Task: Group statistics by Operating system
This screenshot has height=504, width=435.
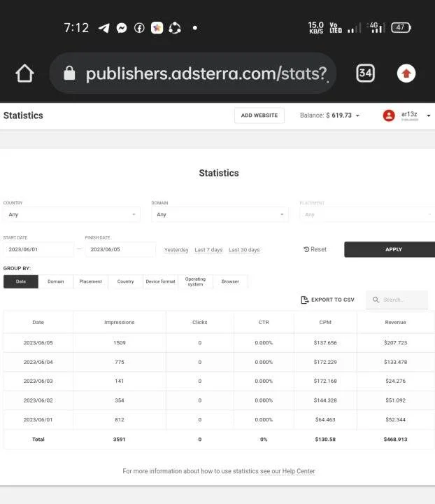Action: pyautogui.click(x=195, y=281)
